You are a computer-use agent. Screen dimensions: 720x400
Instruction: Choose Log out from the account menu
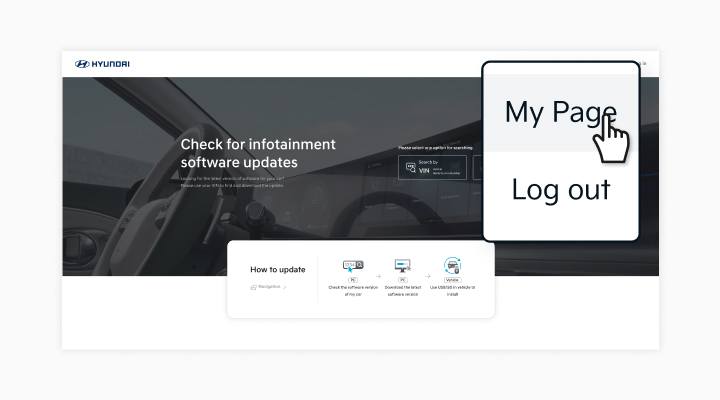click(x=560, y=189)
